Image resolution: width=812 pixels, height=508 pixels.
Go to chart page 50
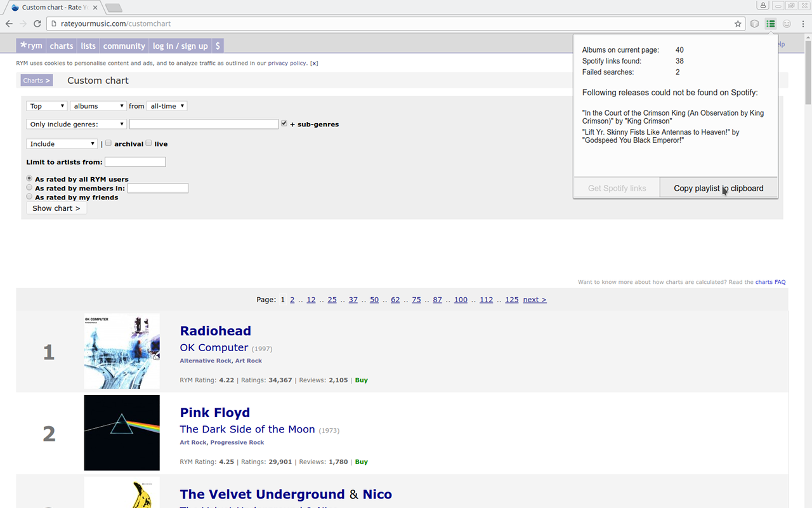tap(374, 300)
